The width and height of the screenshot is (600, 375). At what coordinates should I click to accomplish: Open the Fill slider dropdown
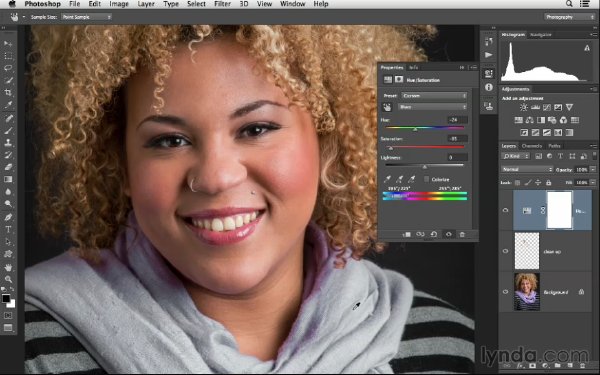(593, 183)
